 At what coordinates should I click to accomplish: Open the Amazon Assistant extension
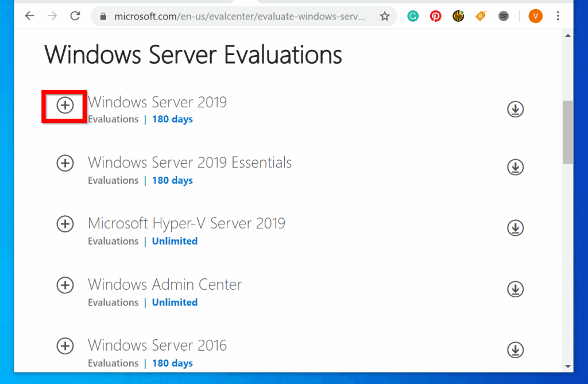click(481, 16)
